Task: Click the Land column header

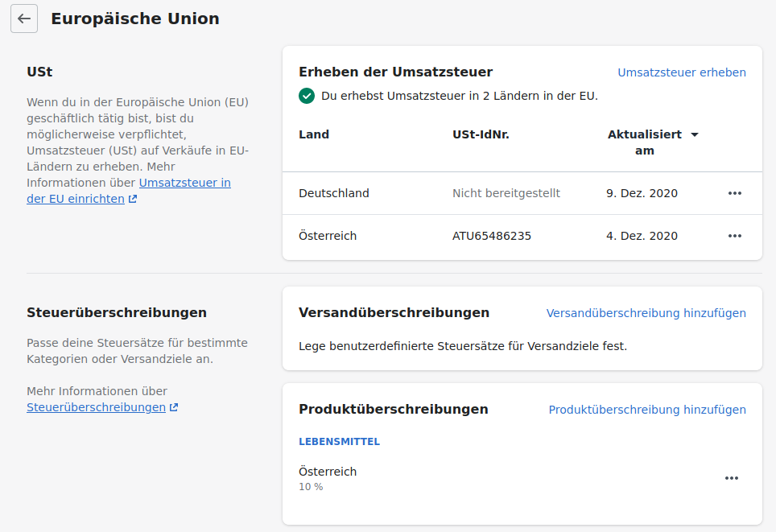Action: pyautogui.click(x=314, y=134)
